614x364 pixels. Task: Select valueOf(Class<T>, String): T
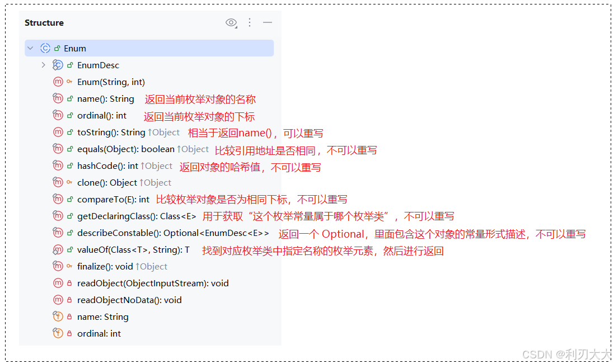tap(134, 250)
